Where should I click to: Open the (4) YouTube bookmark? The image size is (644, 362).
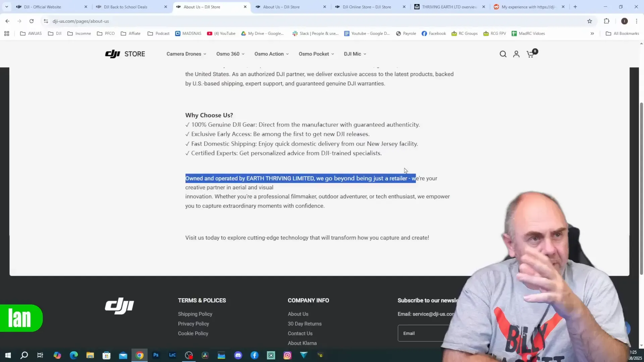click(x=221, y=34)
